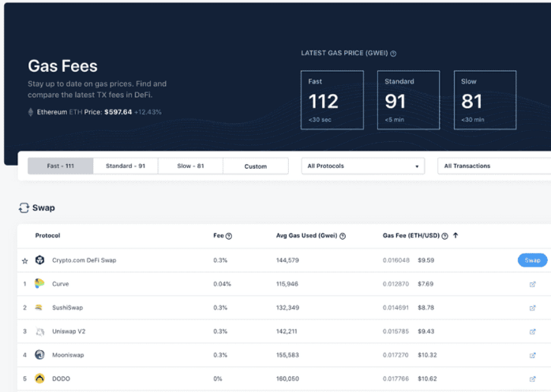Click the Swap section heading
Image resolution: width=551 pixels, height=392 pixels.
(43, 208)
